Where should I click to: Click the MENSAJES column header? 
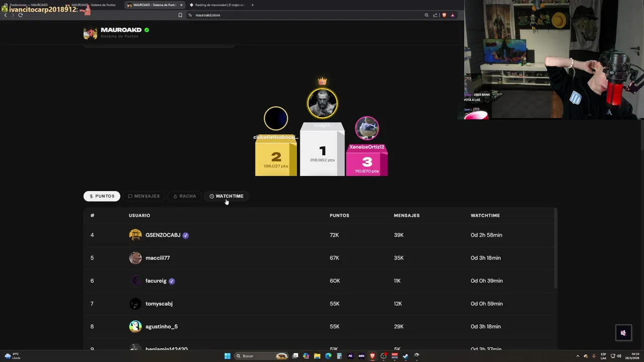coord(407,215)
